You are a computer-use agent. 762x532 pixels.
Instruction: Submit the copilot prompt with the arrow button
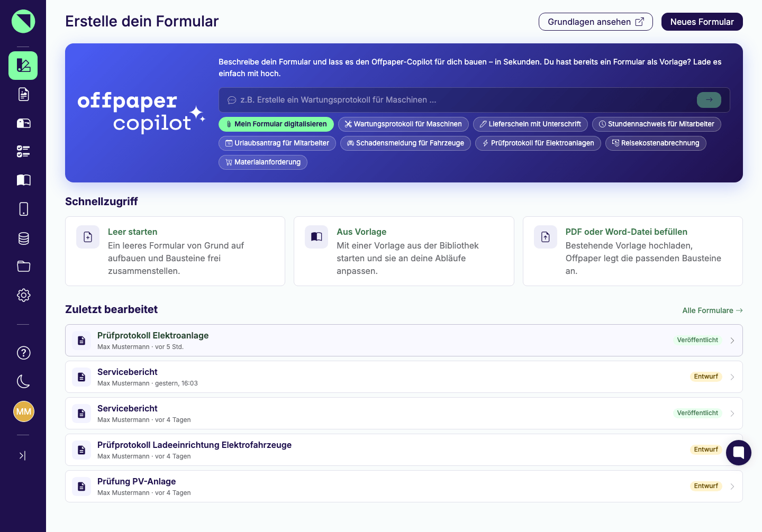(x=709, y=100)
